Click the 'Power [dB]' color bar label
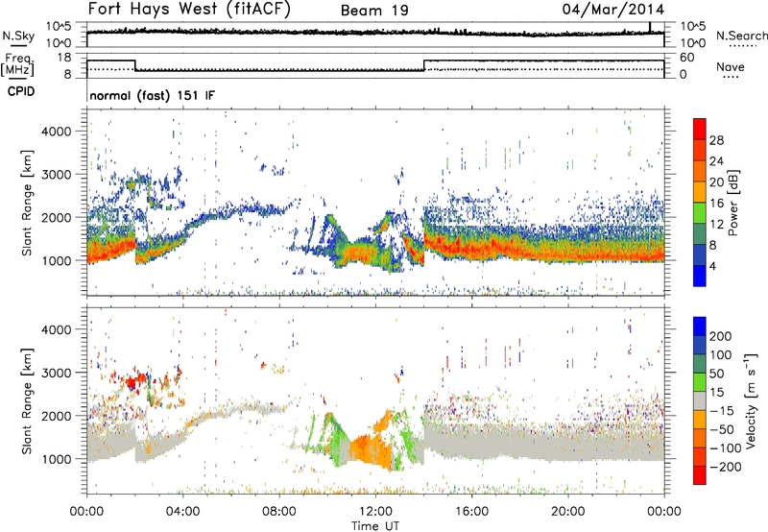Screen dimensions: 768x532 [732, 203]
